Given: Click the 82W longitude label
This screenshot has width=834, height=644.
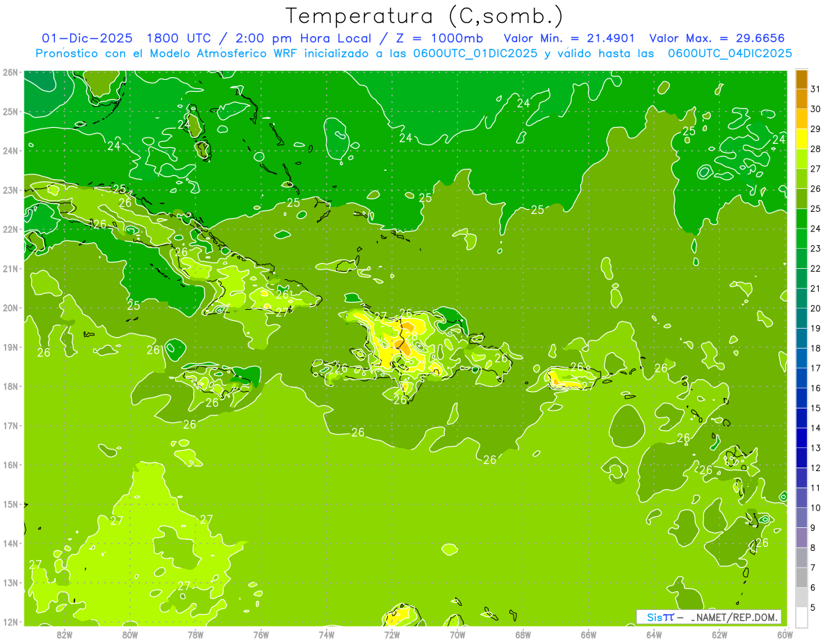Looking at the screenshot, I should pyautogui.click(x=65, y=634).
